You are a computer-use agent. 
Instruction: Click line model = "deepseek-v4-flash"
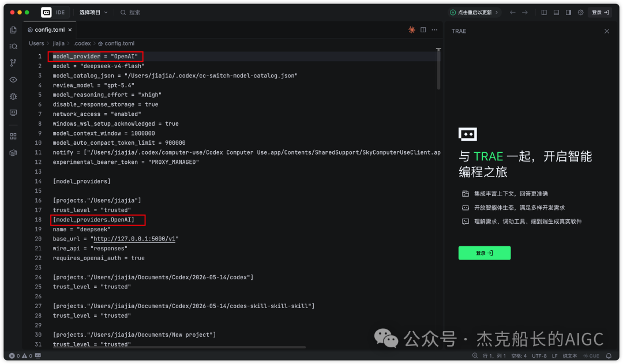[99, 66]
